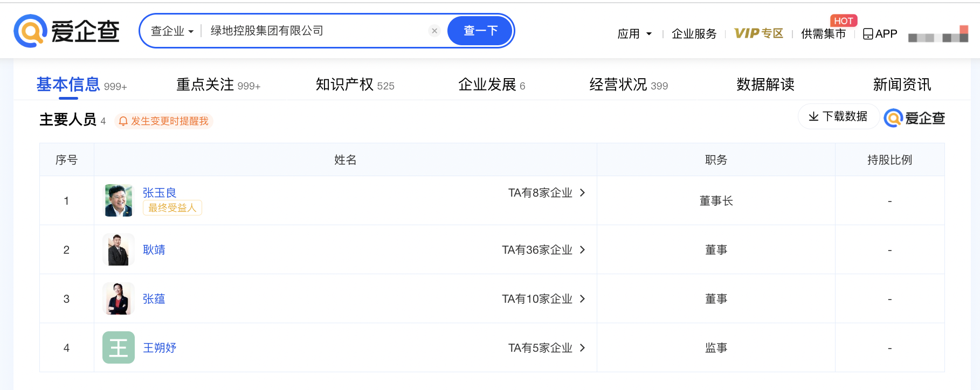Image resolution: width=980 pixels, height=390 pixels.
Task: Click the 主要人员 section title
Action: [x=68, y=120]
